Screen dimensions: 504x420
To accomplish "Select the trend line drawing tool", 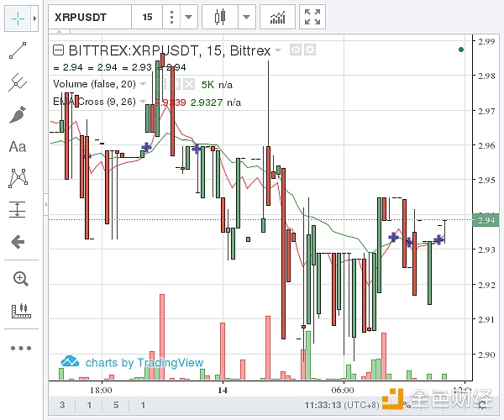I will pyautogui.click(x=18, y=50).
